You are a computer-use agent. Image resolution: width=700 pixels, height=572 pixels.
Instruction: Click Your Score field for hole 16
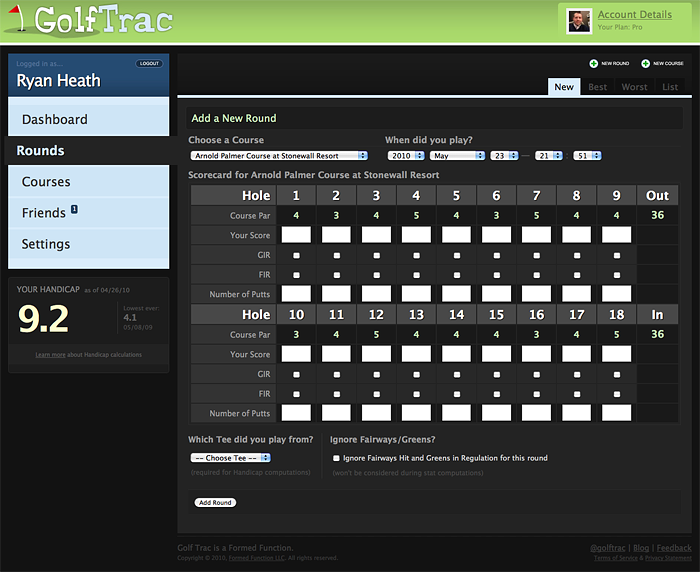tap(536, 354)
